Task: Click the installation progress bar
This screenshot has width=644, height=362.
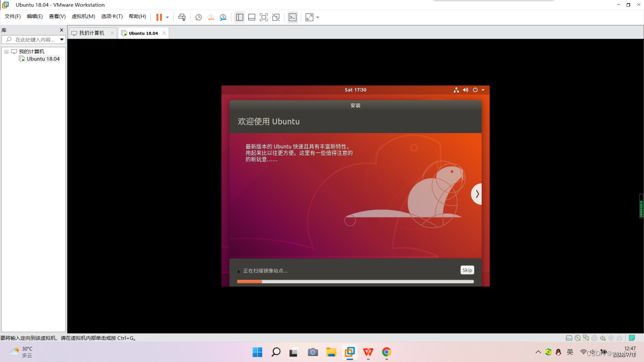Action: pos(355,281)
